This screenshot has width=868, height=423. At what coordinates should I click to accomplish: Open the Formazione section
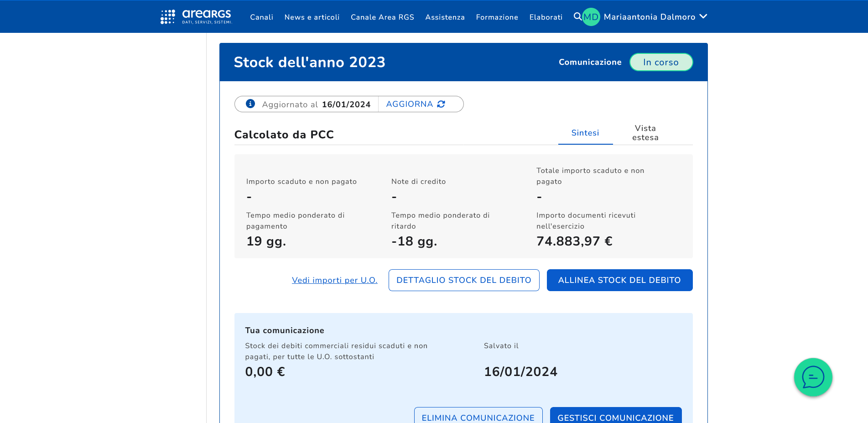click(497, 17)
